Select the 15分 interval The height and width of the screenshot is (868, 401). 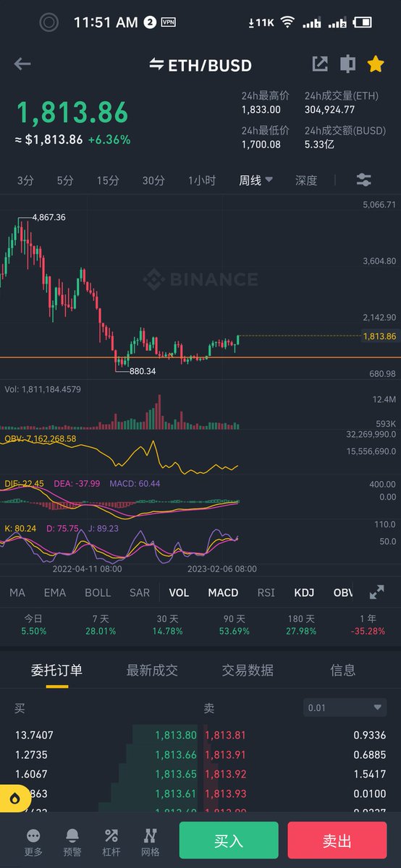coord(108,181)
